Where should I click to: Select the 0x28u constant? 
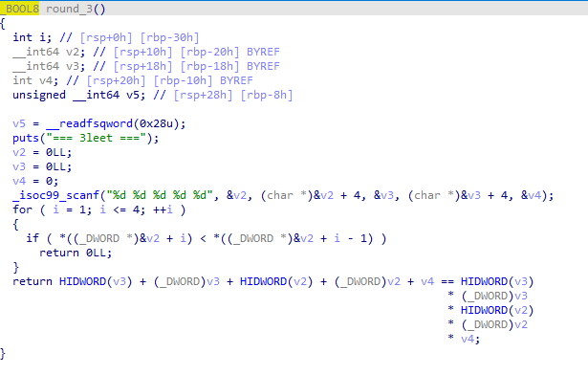[157, 123]
